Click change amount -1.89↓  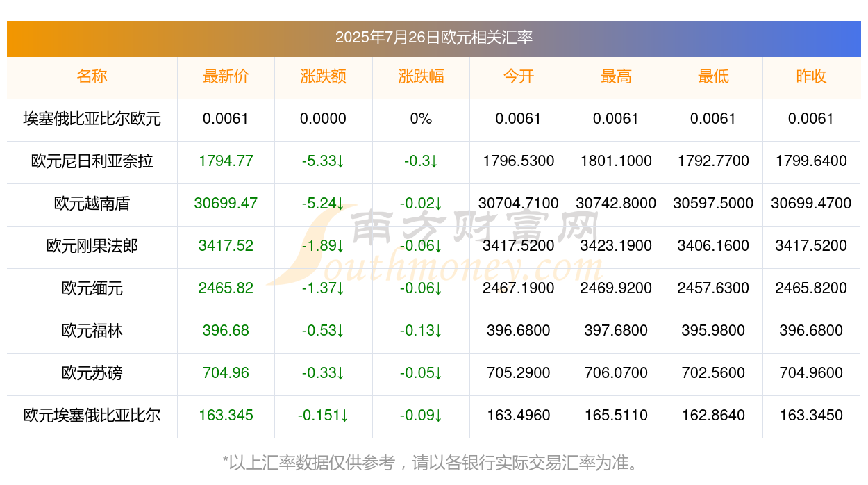[x=324, y=246]
